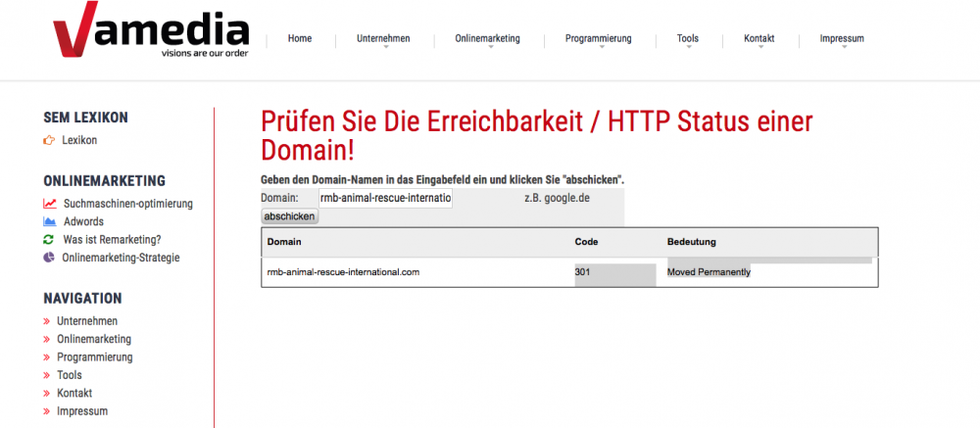Click the Bedeutung column header
Image resolution: width=980 pixels, height=428 pixels.
click(x=692, y=242)
